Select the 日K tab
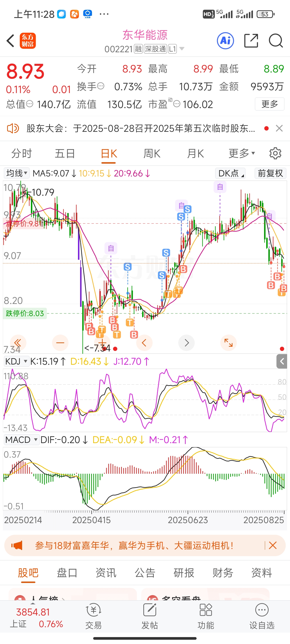Screen dimensions: 290x644 point(109,153)
